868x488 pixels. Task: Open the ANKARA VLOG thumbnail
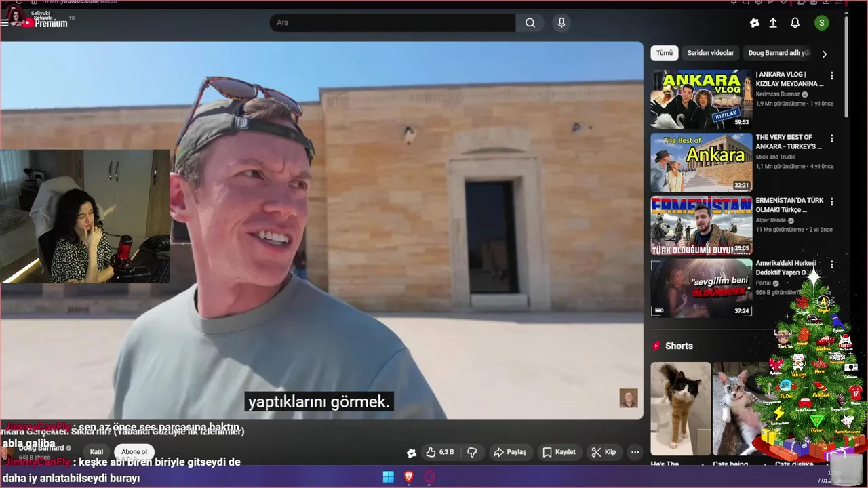coord(701,99)
